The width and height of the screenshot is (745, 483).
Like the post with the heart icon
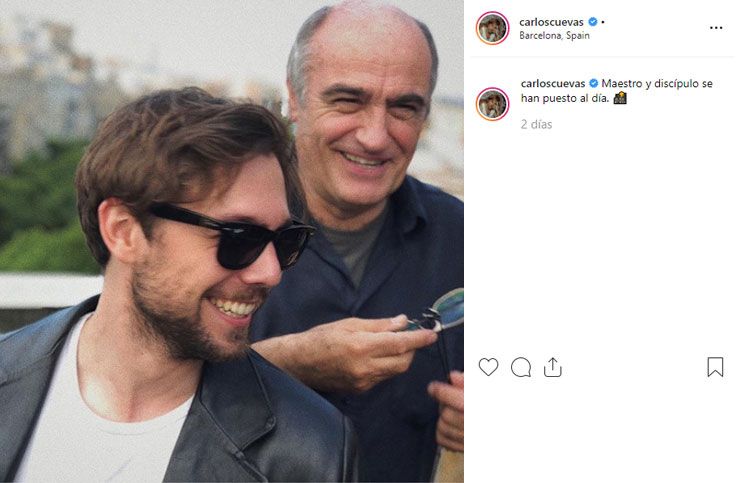tap(488, 367)
